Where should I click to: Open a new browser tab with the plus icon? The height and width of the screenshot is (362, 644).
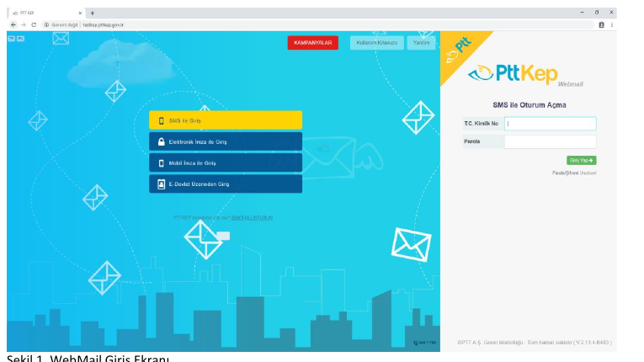[x=93, y=13]
